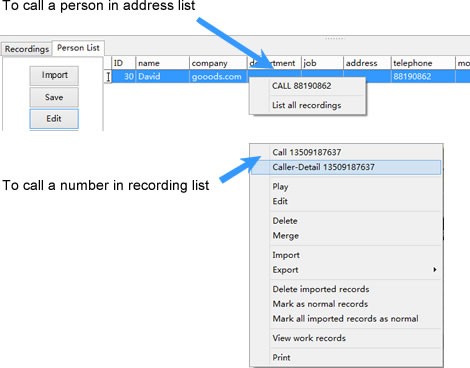470x368 pixels.
Task: Choose Edit in the recording context menu
Action: (346, 201)
